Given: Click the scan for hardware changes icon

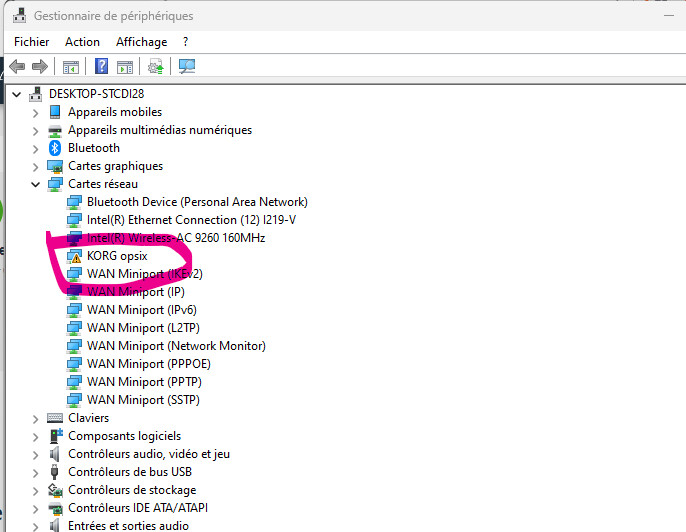Looking at the screenshot, I should 187,66.
